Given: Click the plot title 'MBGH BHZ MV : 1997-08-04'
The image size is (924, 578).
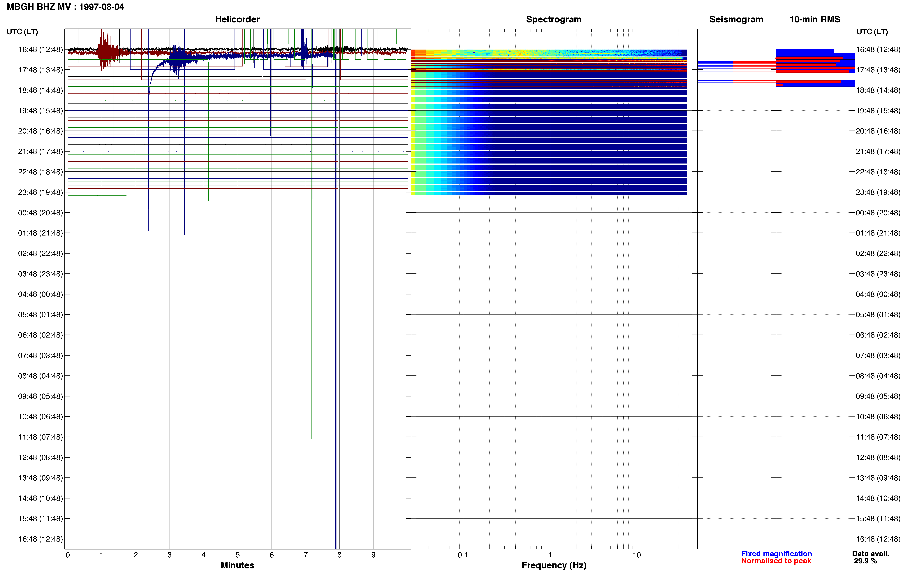Looking at the screenshot, I should tap(65, 7).
